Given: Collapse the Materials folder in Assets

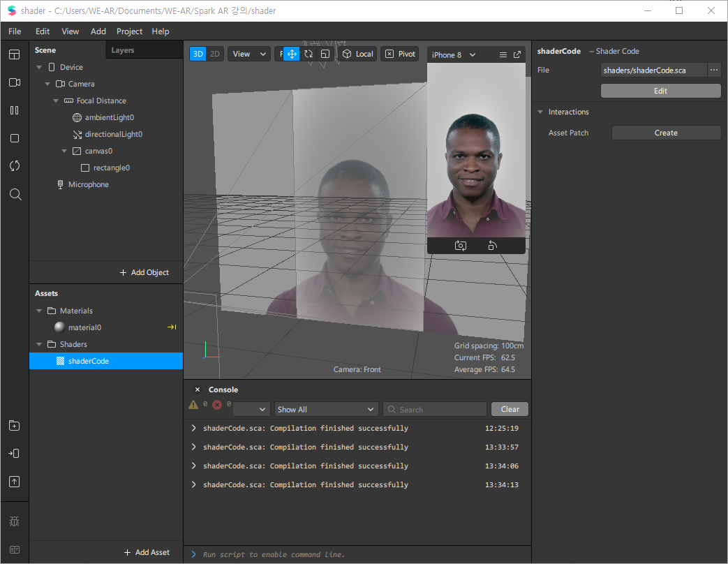Looking at the screenshot, I should [x=40, y=311].
